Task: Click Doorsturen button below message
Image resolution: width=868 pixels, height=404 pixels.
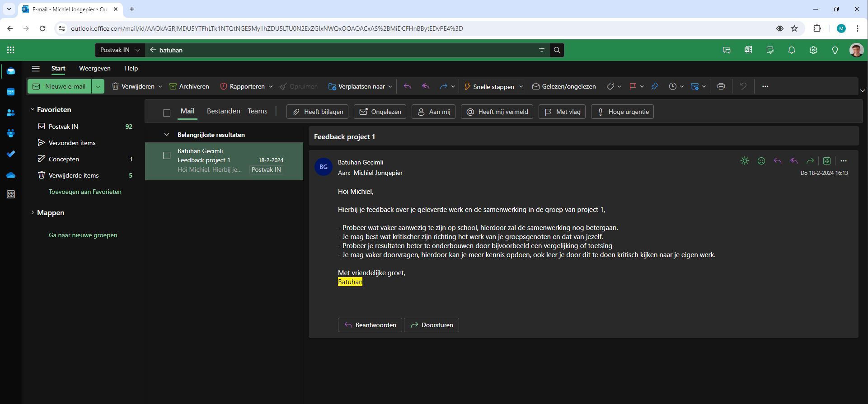Action: click(x=432, y=325)
